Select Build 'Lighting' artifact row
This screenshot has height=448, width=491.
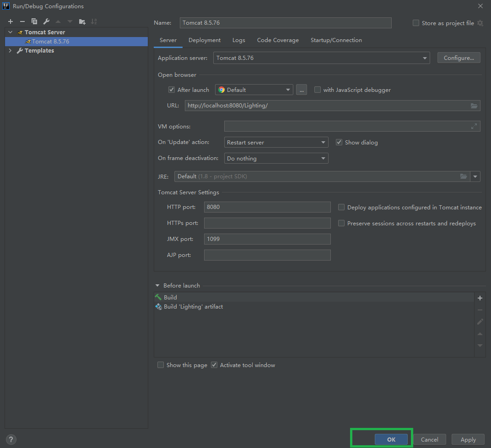pos(314,307)
